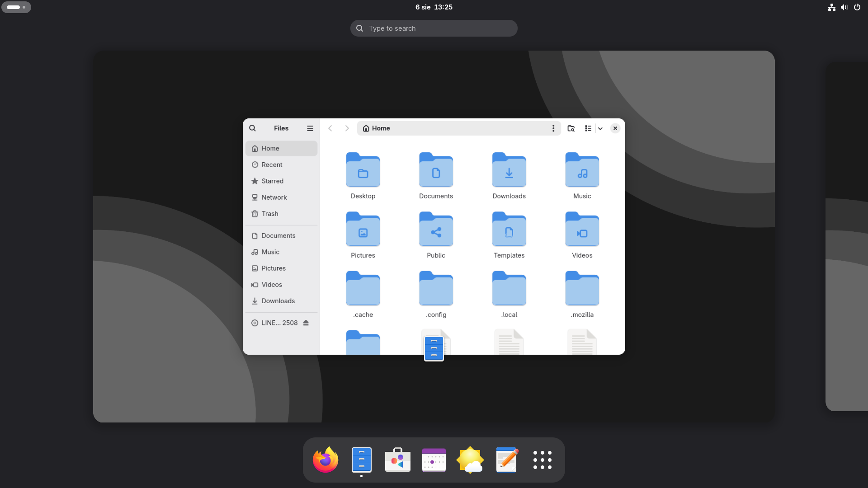Show all applications grid
Screen dimensions: 868x488
(x=542, y=460)
